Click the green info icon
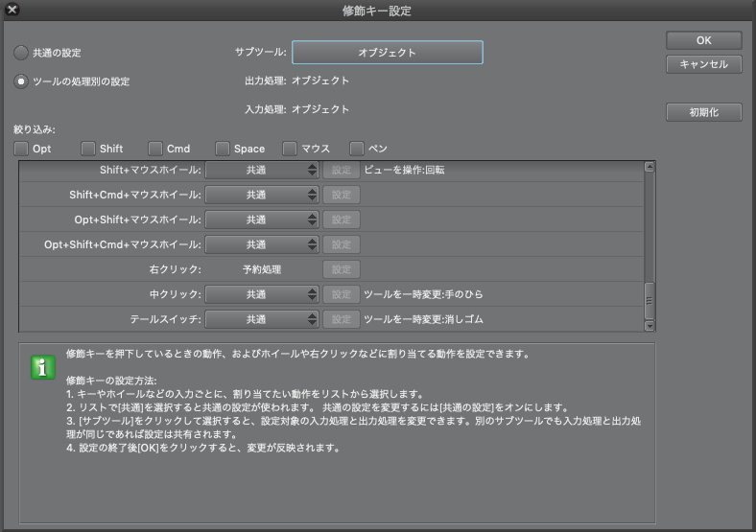The width and height of the screenshot is (756, 532). (x=43, y=367)
